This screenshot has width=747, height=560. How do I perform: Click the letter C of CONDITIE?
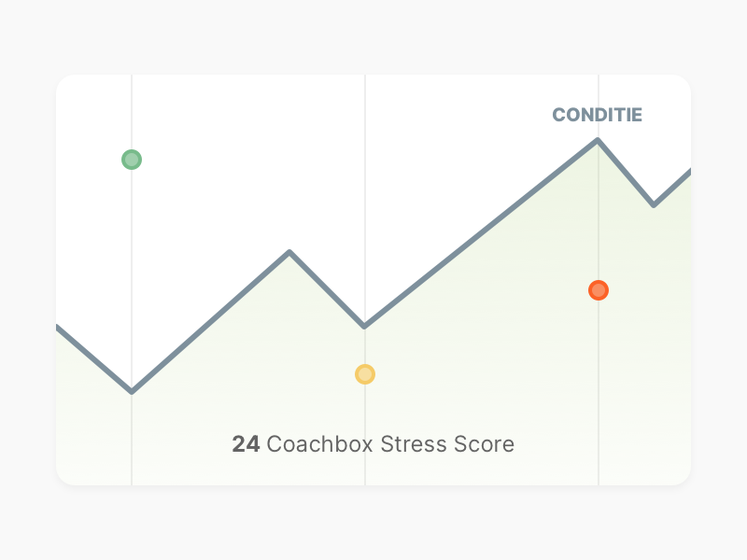coord(558,115)
